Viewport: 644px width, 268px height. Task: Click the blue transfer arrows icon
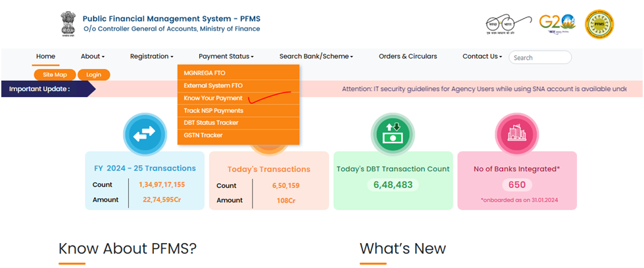(x=144, y=134)
